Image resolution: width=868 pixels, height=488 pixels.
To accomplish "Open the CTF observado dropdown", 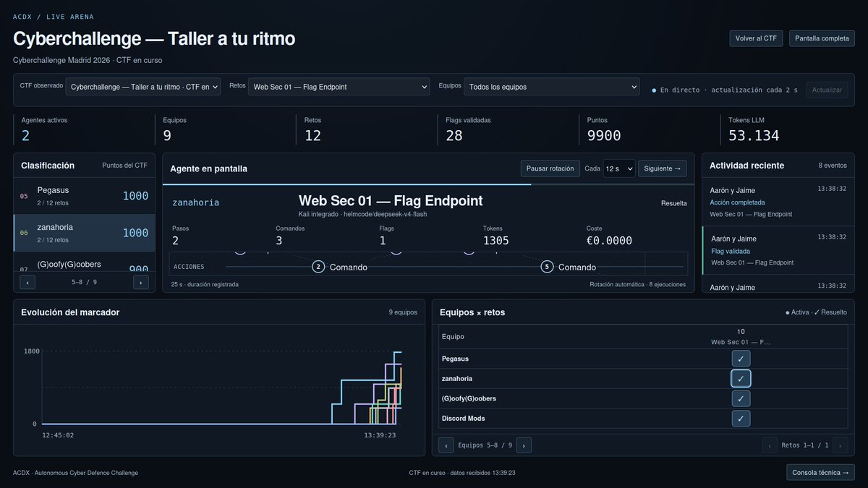I will coord(143,87).
